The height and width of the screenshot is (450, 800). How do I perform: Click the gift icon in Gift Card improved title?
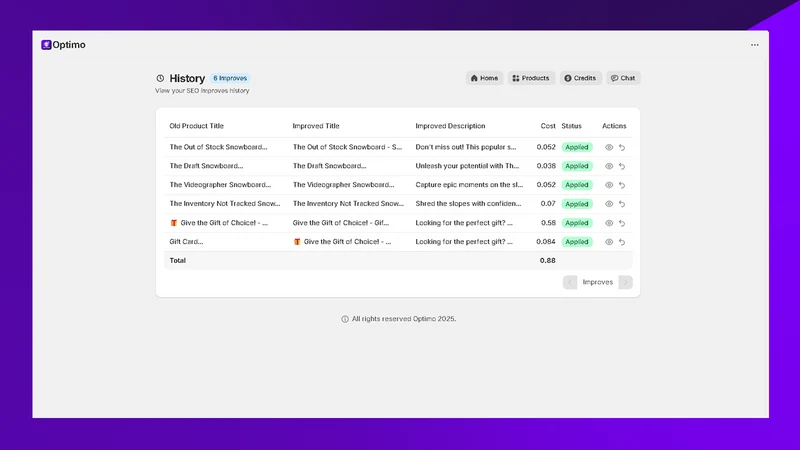[x=297, y=242]
